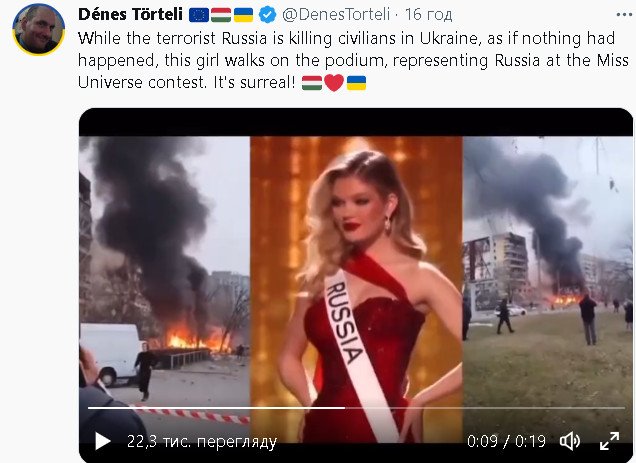Click the Hungarian flag beside the author name
636x463 pixels.
(221, 15)
